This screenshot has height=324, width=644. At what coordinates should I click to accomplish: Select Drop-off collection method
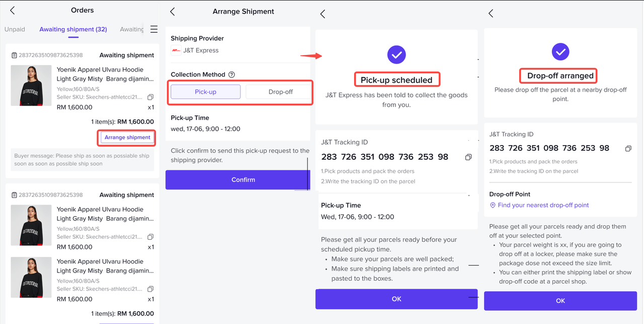pyautogui.click(x=280, y=92)
